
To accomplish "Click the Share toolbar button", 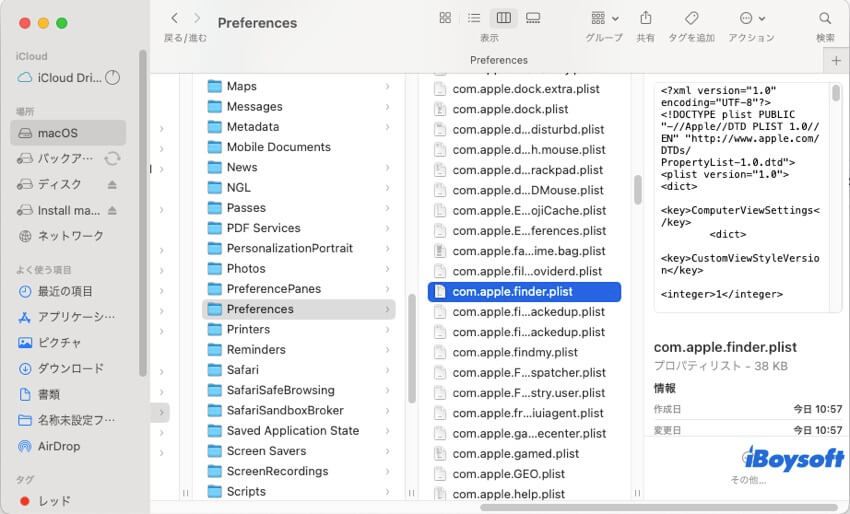I will tap(646, 18).
